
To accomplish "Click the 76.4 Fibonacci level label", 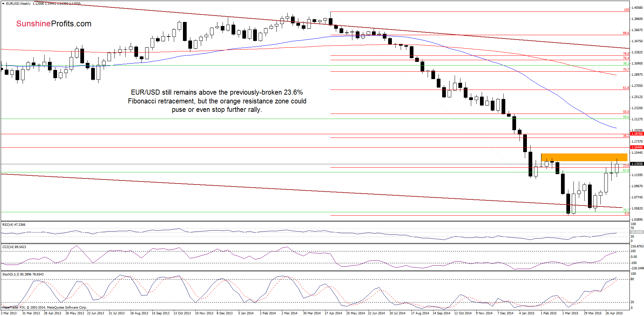I will coord(626,58).
